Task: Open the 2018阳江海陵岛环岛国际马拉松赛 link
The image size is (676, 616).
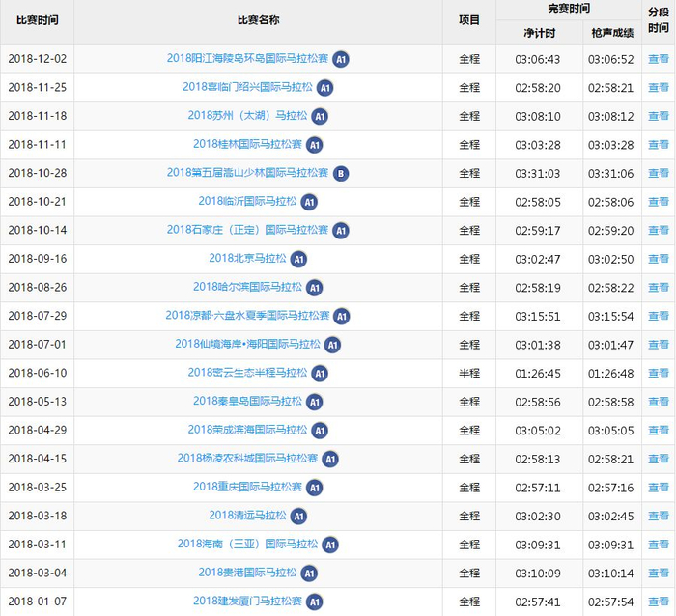Action: pos(247,59)
